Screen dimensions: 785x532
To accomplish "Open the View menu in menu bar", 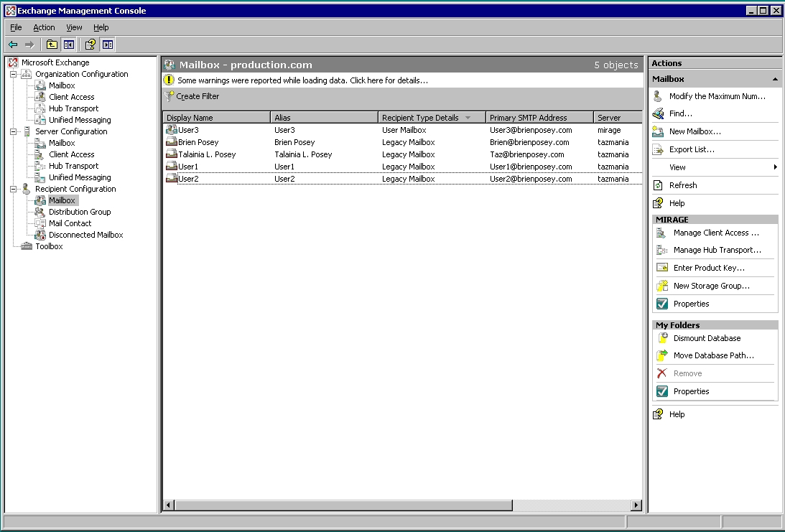I will coord(74,27).
